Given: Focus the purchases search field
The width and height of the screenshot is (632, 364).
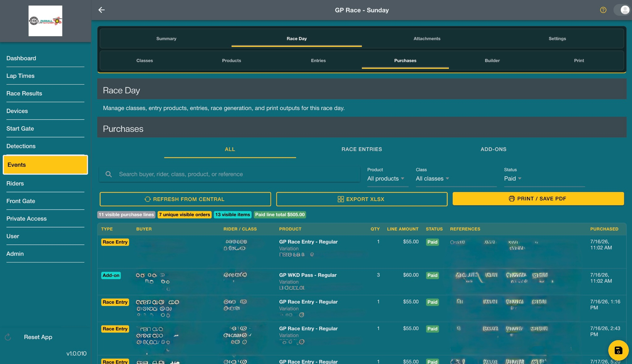Looking at the screenshot, I should (229, 174).
